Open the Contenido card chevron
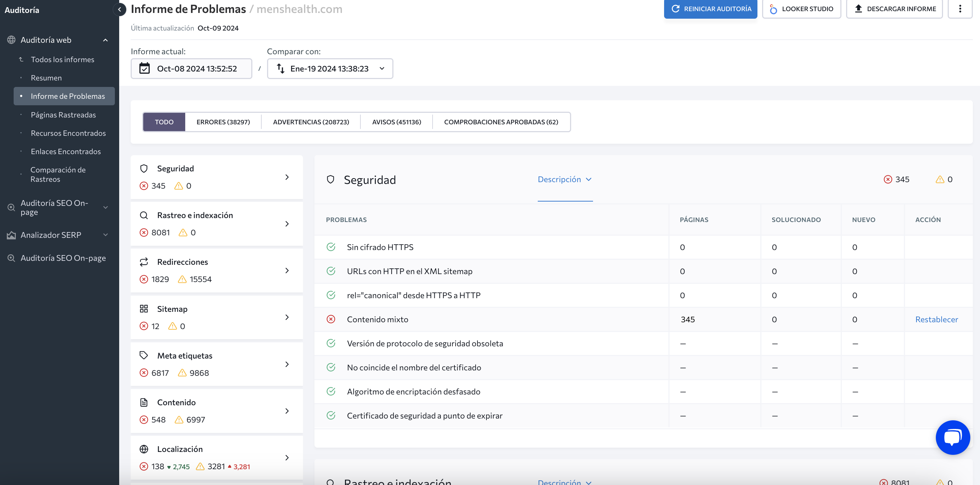Image resolution: width=980 pixels, height=485 pixels. click(287, 411)
